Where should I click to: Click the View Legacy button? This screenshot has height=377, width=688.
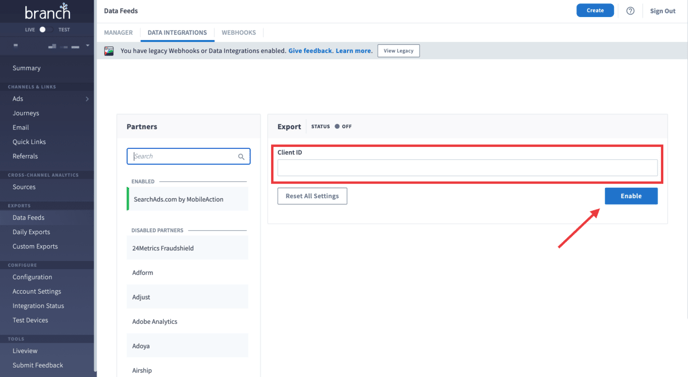point(398,51)
